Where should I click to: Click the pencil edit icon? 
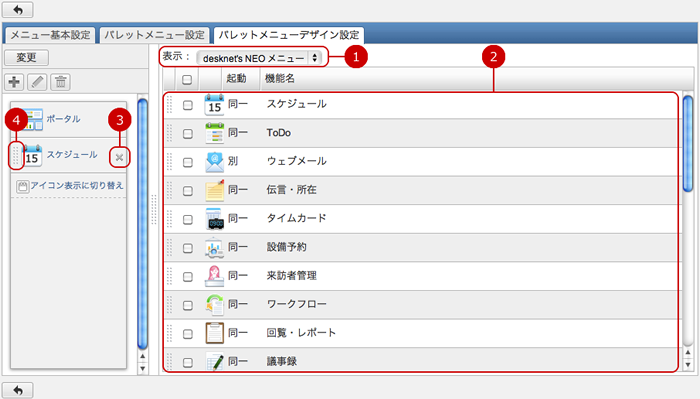pyautogui.click(x=37, y=82)
